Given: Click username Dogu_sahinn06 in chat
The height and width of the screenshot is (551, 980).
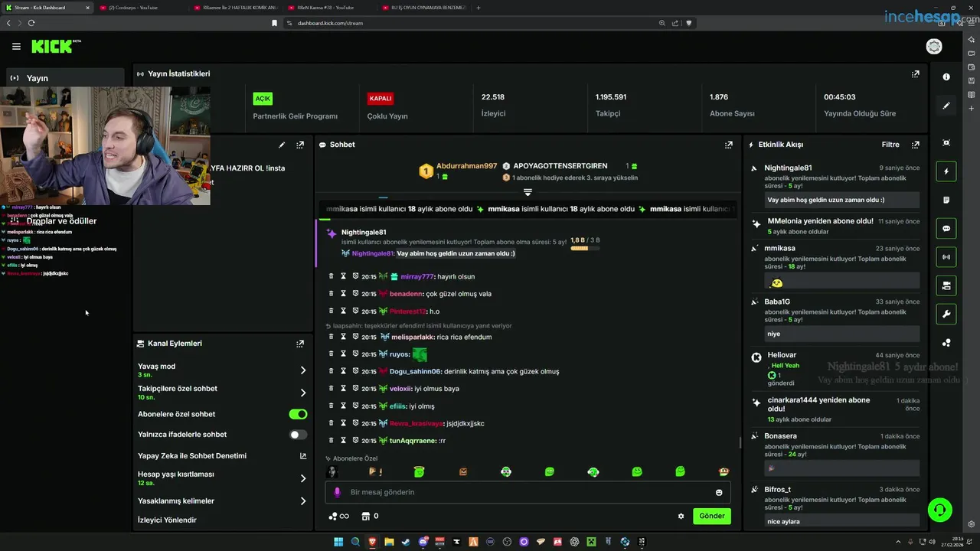Looking at the screenshot, I should coord(415,371).
